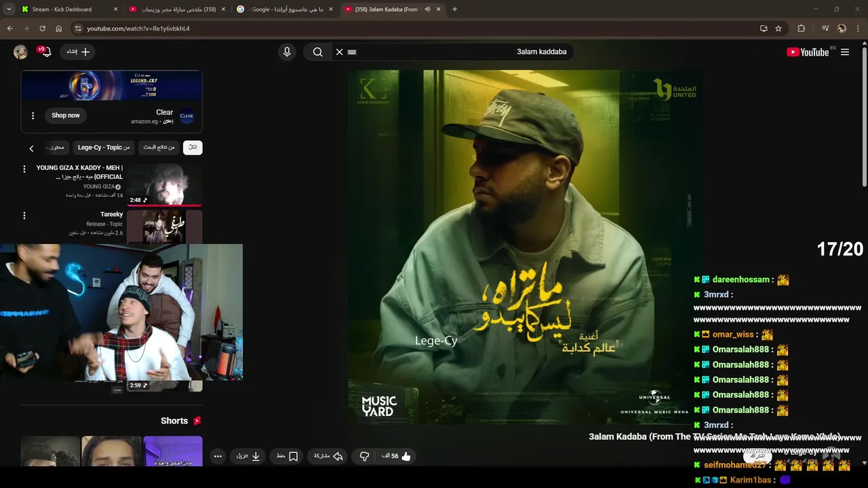Share the video via share button
The height and width of the screenshot is (488, 868).
click(329, 456)
